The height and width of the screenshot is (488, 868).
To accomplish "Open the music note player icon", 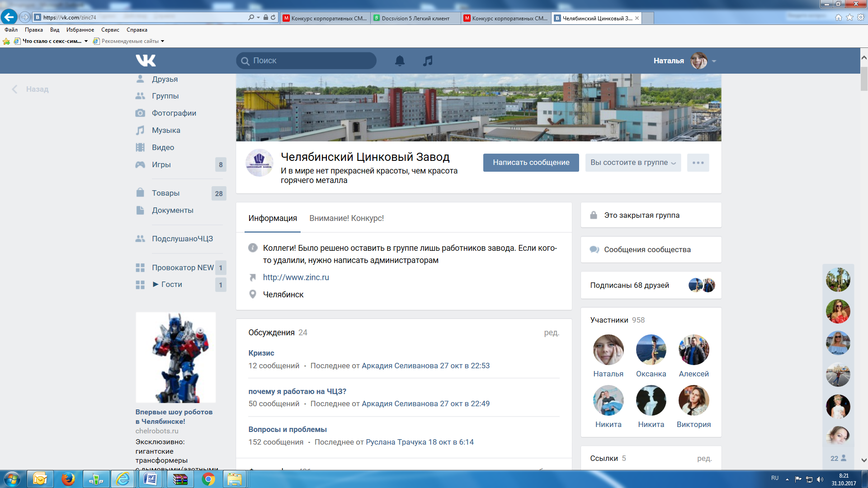I will (x=428, y=61).
